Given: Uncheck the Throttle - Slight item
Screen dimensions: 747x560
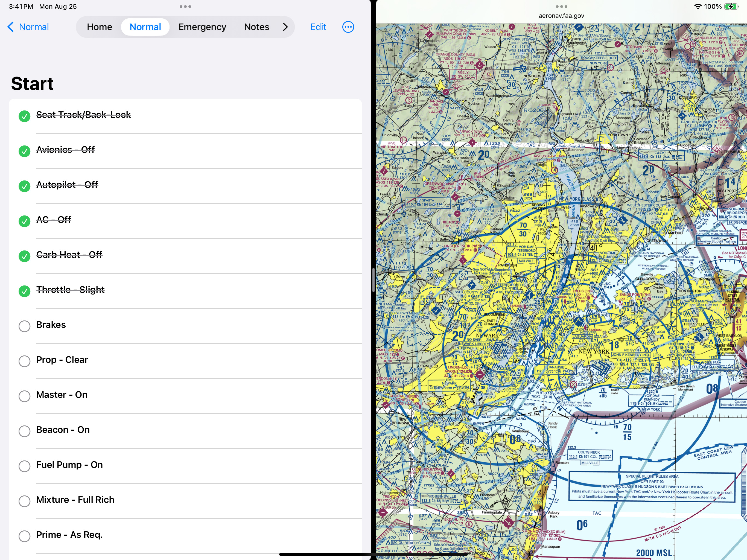Looking at the screenshot, I should [x=24, y=291].
